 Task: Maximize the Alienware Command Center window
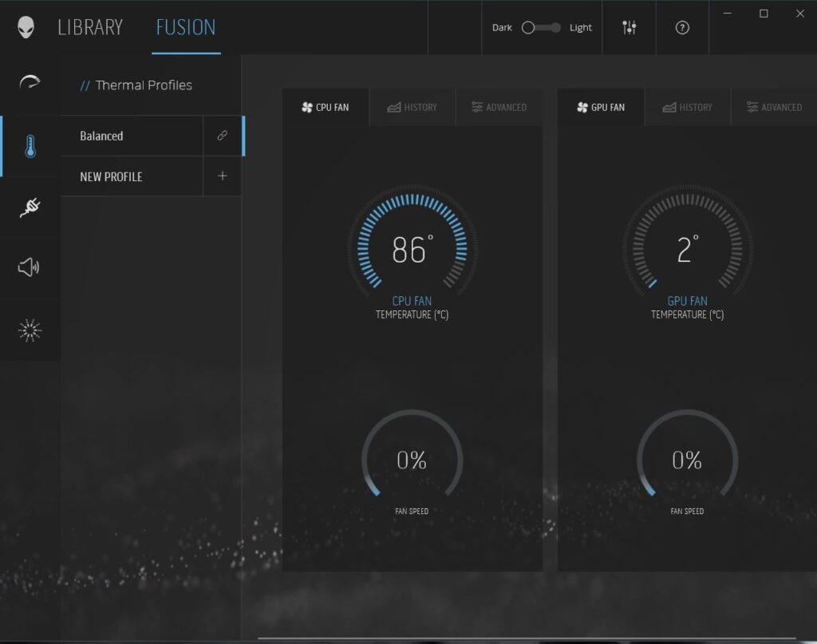tap(764, 14)
